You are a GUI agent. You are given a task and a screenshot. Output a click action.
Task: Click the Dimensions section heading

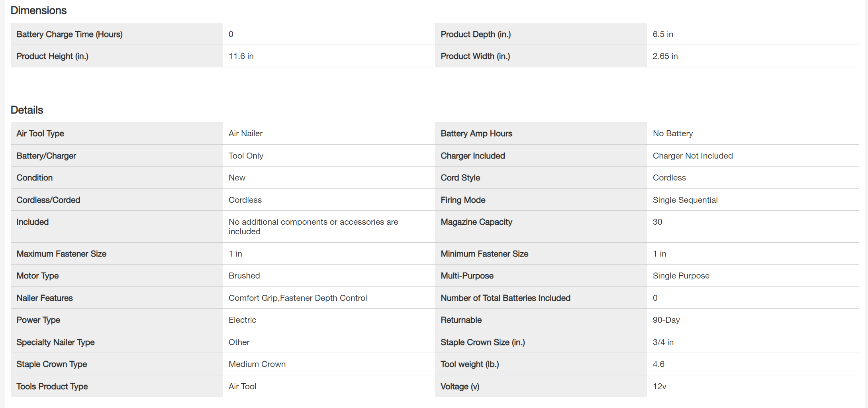point(38,10)
